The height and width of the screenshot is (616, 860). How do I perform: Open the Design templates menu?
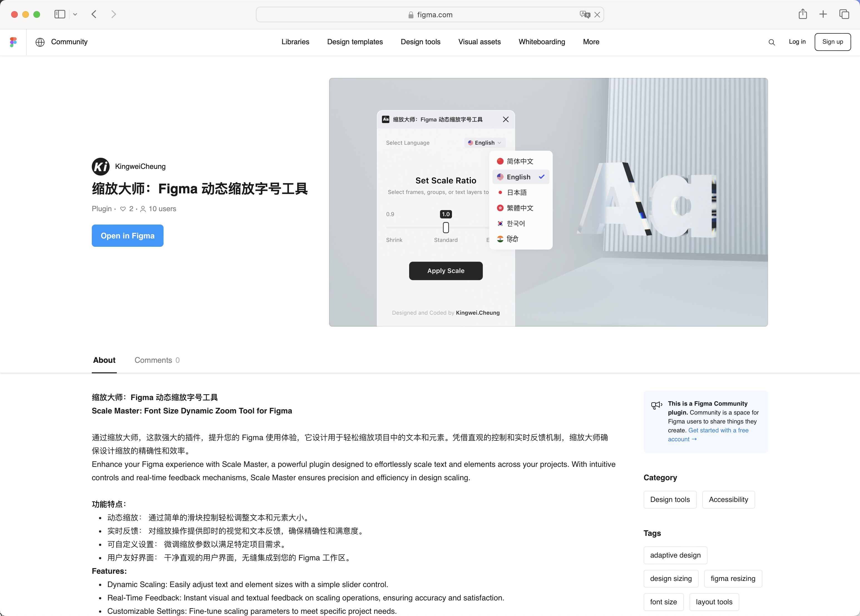coord(355,42)
